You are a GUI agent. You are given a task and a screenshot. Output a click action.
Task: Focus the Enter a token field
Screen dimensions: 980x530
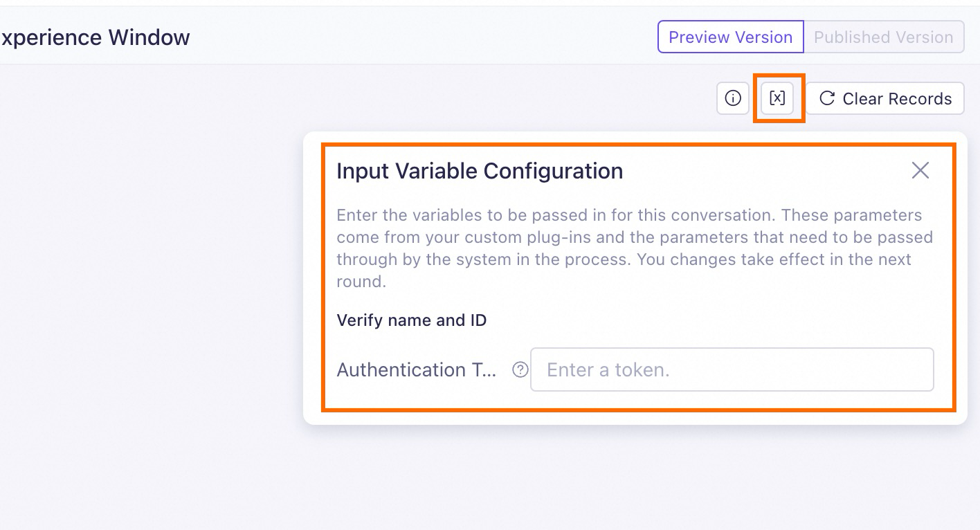tap(732, 370)
